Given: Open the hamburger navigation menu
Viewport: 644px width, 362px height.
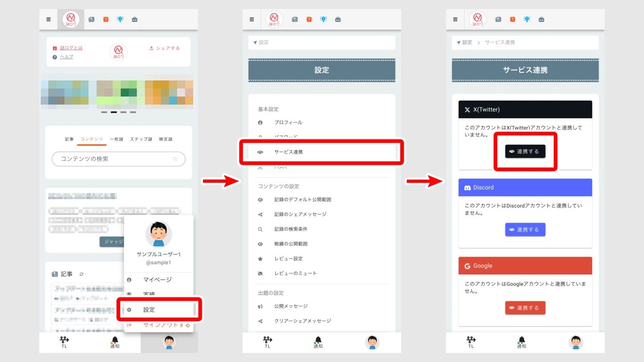Looking at the screenshot, I should 48,19.
